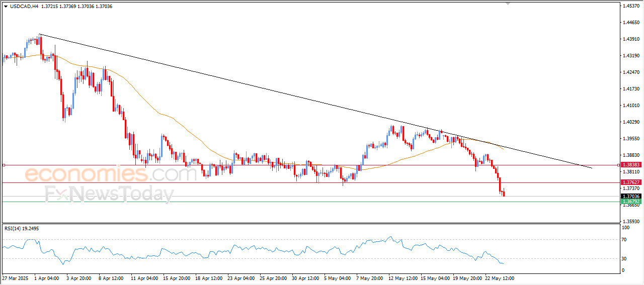Click the 7 May 20:00 date label
This screenshot has height=285, width=644.
pos(370,277)
